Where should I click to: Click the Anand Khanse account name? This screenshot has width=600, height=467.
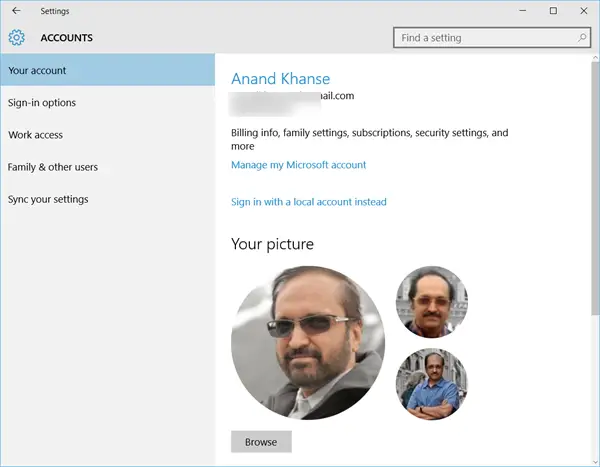(280, 78)
